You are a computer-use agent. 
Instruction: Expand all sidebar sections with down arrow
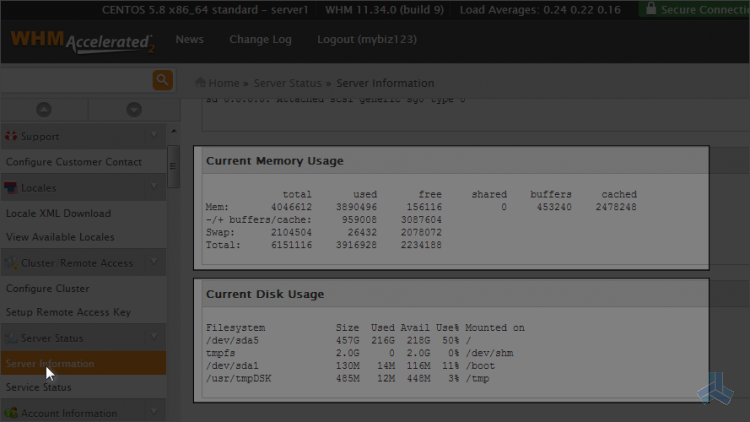click(133, 110)
